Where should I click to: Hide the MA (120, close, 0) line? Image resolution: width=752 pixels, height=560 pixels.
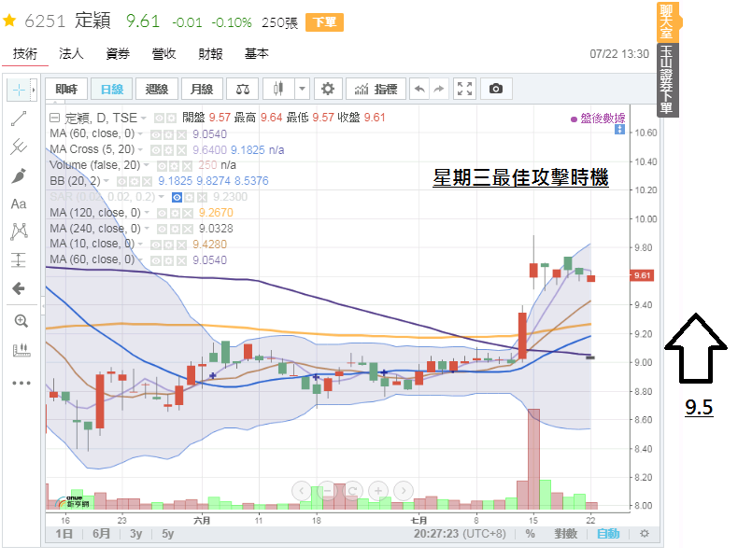(x=163, y=213)
